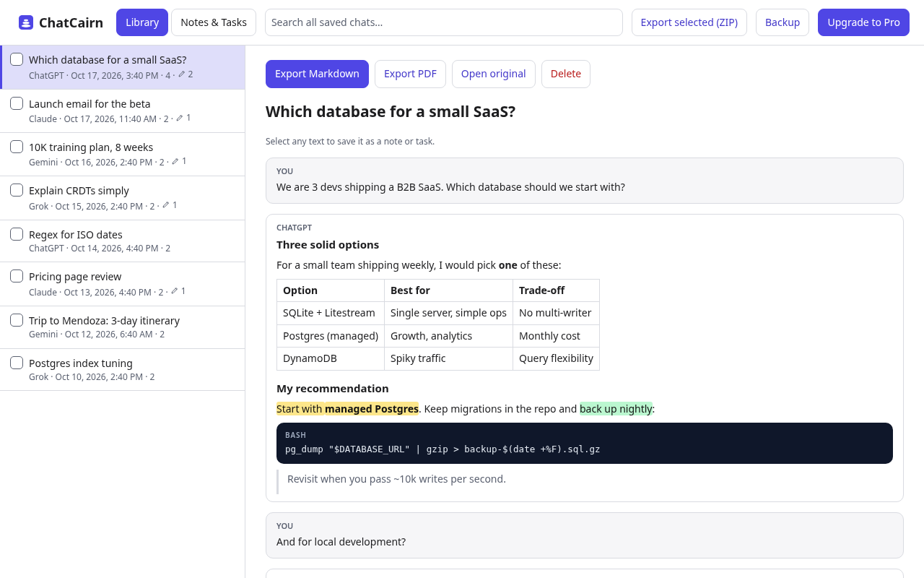Click the message "And for local development?"
The height and width of the screenshot is (578, 924).
[341, 542]
